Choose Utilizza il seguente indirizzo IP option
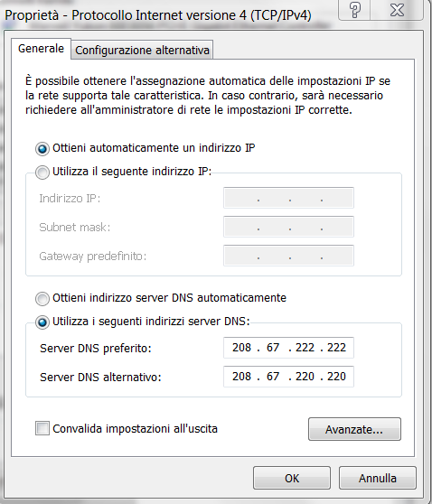The width and height of the screenshot is (432, 504). point(42,172)
